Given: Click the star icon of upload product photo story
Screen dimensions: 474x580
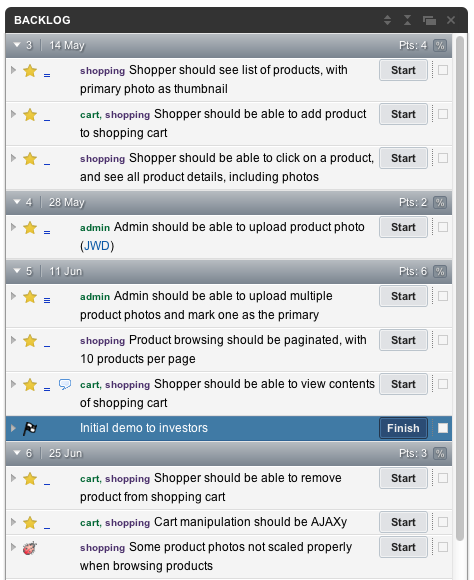Looking at the screenshot, I should coord(30,227).
